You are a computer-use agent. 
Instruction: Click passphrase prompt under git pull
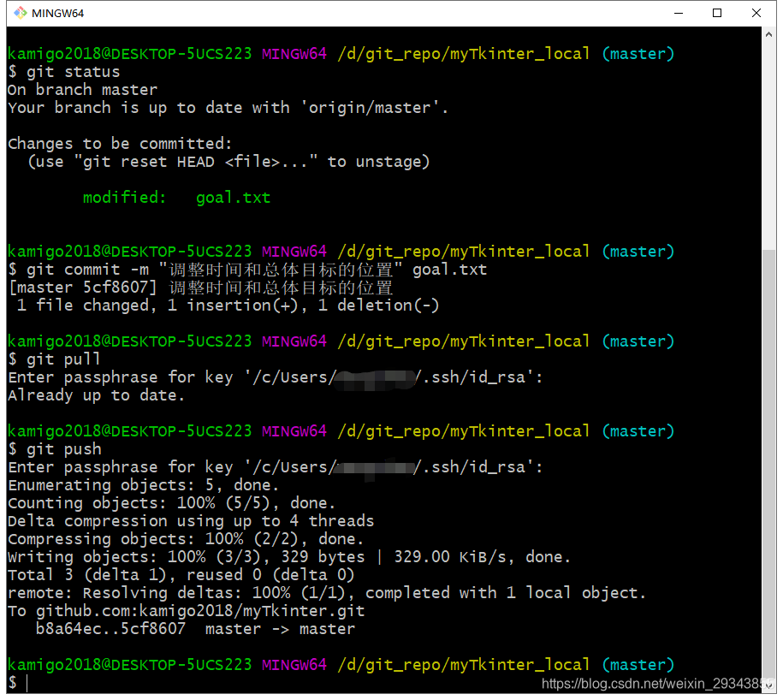click(276, 377)
